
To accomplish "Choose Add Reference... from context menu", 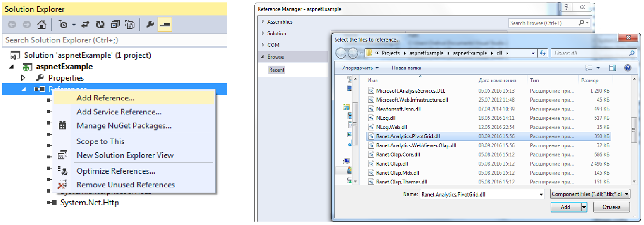I will 133,98.
